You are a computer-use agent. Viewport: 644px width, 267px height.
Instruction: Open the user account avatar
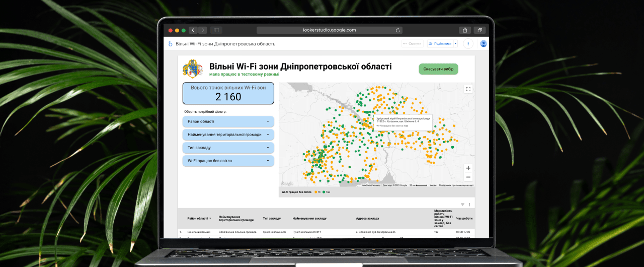(x=484, y=44)
